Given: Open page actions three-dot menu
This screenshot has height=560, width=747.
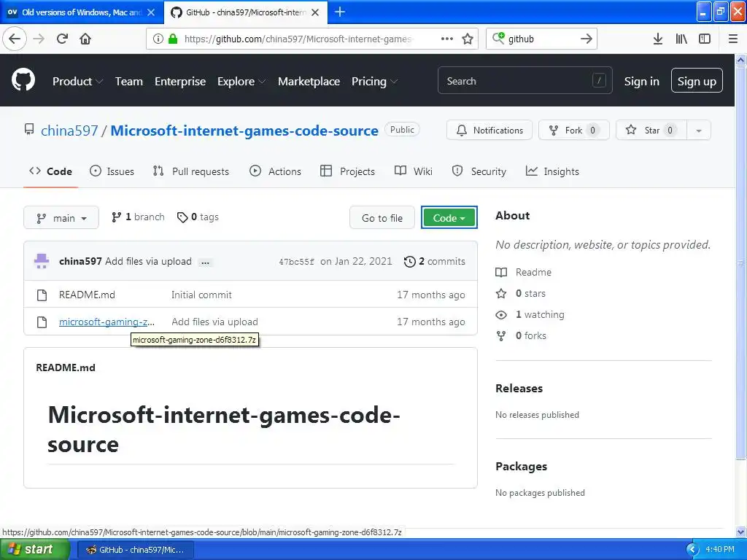Looking at the screenshot, I should pyautogui.click(x=447, y=39).
